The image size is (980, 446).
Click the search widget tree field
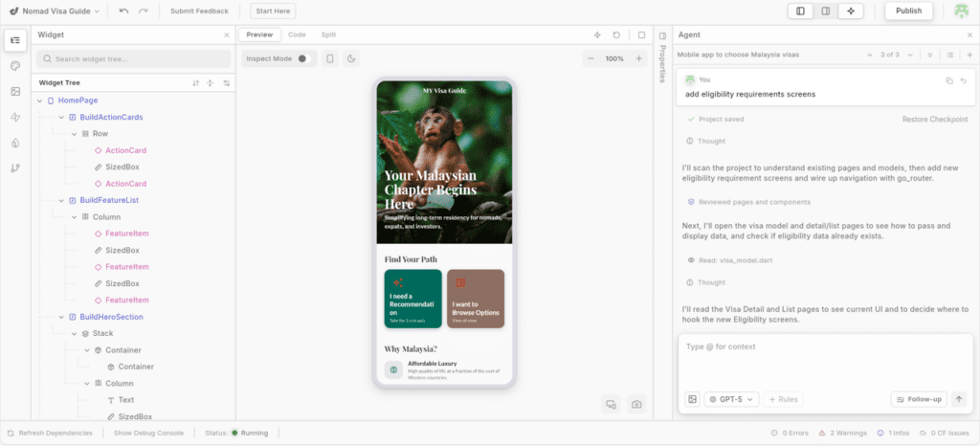134,59
